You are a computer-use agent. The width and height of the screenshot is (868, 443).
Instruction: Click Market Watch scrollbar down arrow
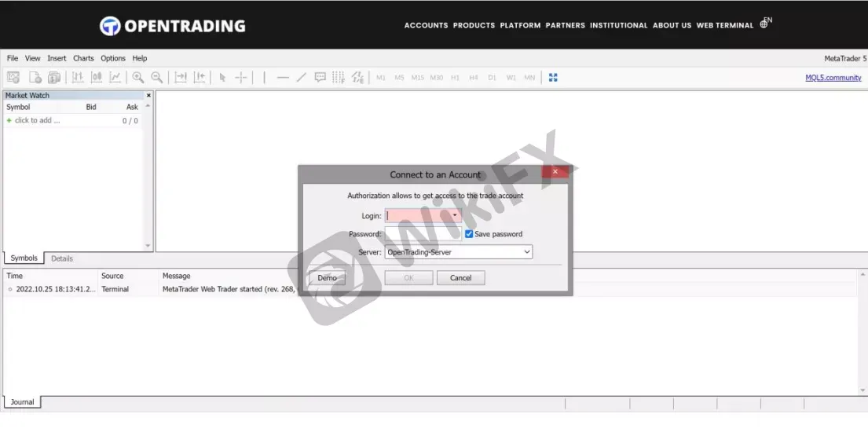[148, 246]
